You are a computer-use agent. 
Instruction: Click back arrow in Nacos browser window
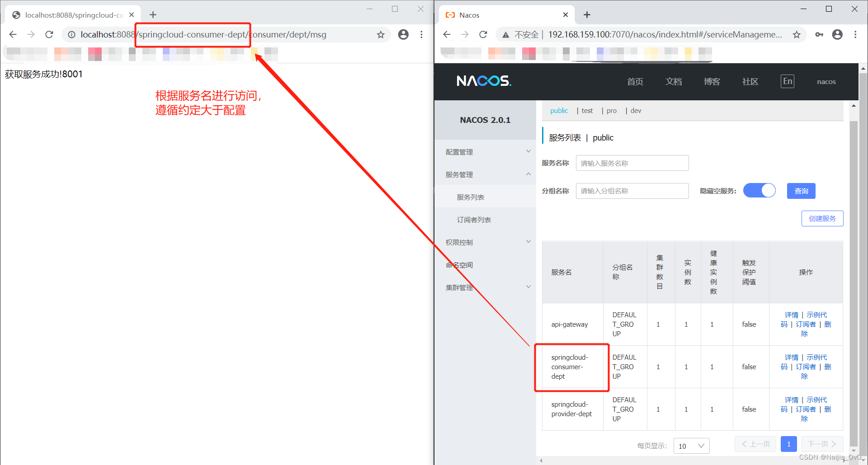[x=447, y=34]
